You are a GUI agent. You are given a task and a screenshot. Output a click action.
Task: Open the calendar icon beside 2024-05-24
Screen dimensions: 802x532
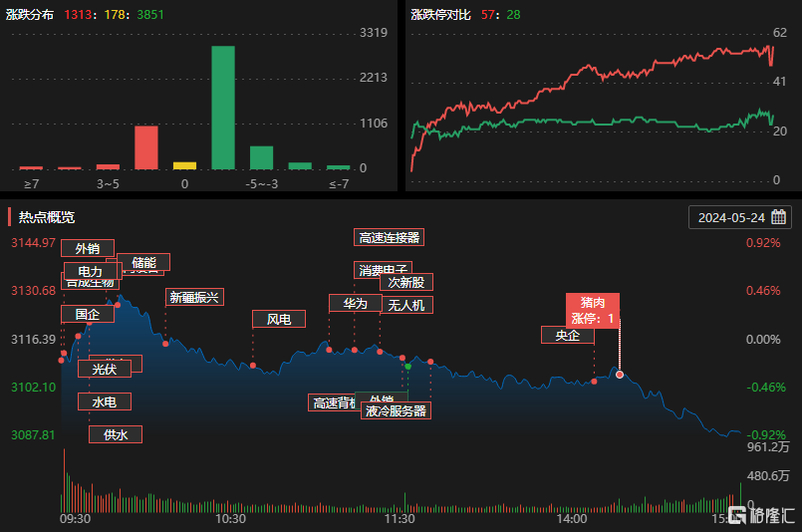coord(778,217)
